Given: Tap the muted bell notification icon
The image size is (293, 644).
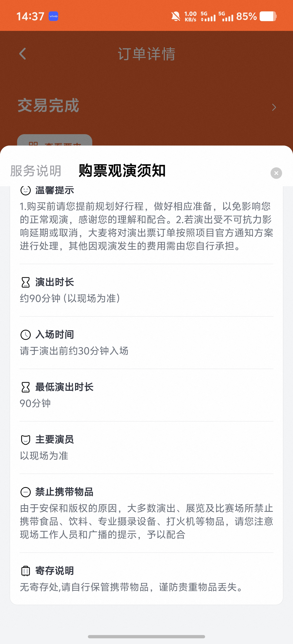Looking at the screenshot, I should 176,16.
